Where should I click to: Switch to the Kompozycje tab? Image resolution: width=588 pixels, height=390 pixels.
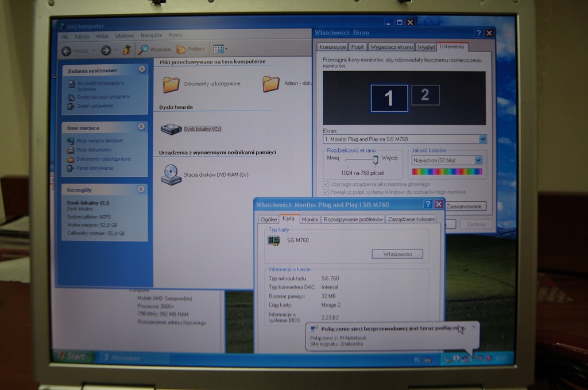coord(332,47)
